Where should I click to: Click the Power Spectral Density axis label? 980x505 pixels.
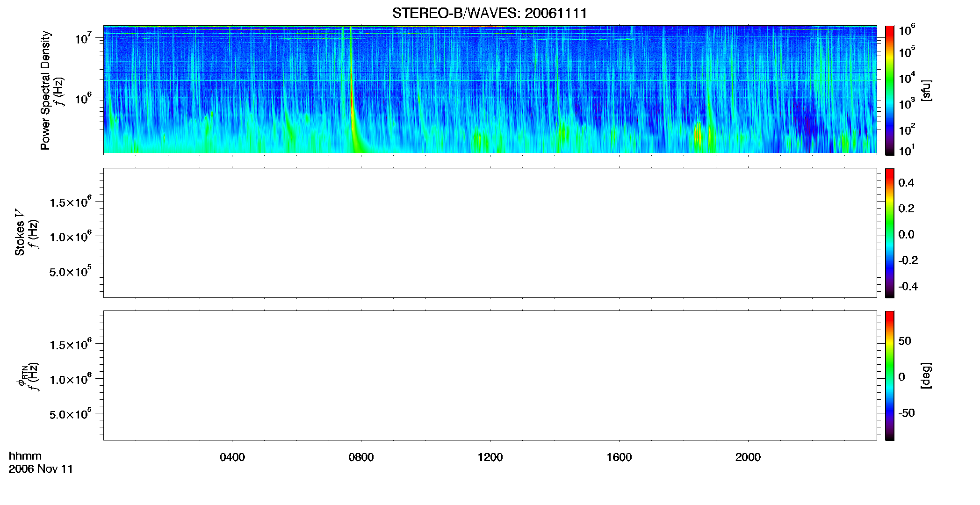tap(45, 90)
